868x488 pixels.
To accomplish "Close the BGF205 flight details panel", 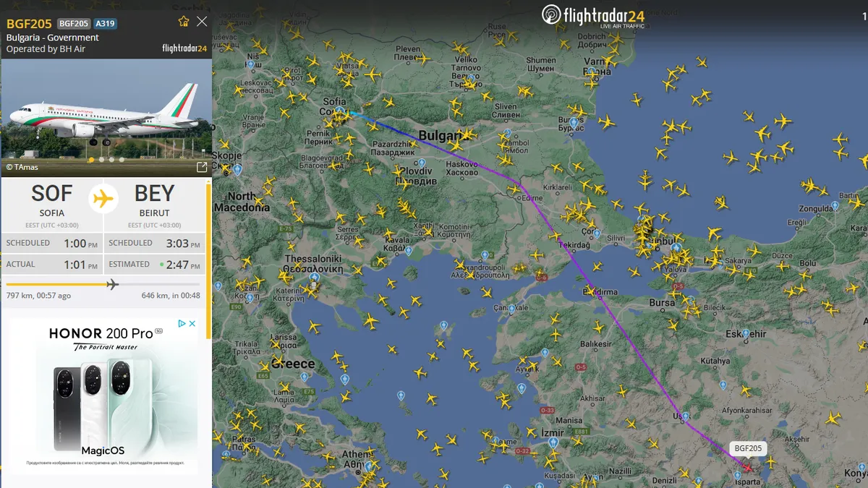I will 202,22.
